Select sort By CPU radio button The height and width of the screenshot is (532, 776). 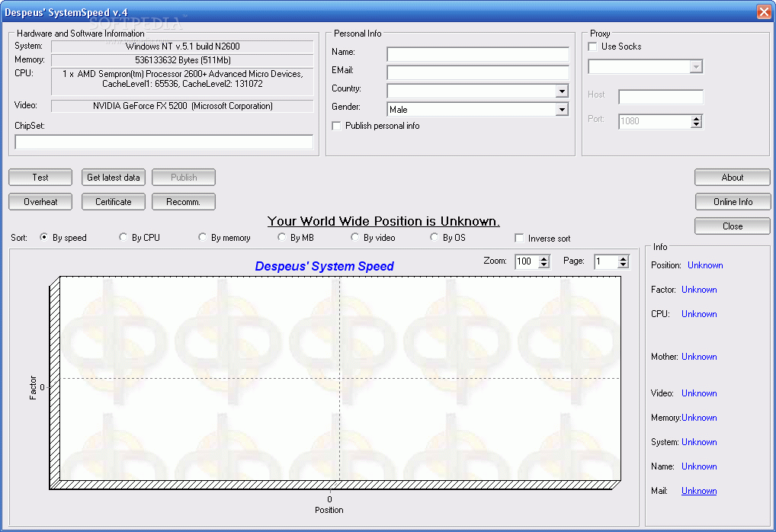(x=123, y=237)
